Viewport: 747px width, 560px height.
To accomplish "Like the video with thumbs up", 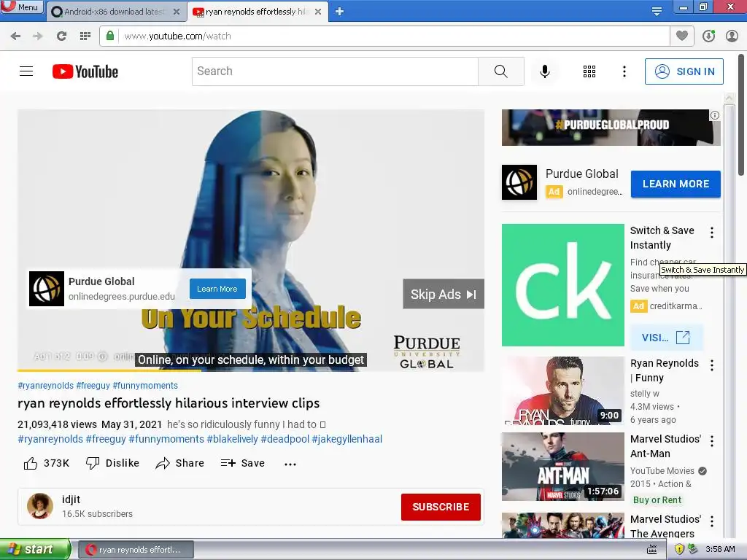I will 46,463.
